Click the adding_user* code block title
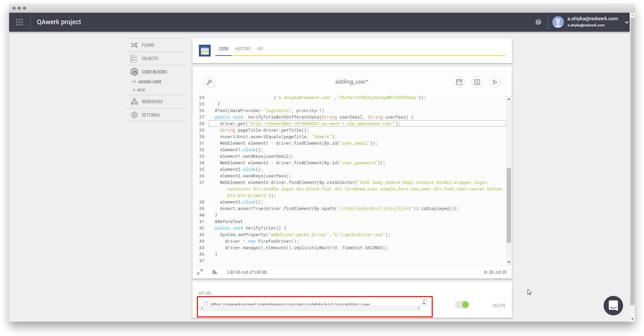Viewport: 644px width, 336px height. [352, 82]
